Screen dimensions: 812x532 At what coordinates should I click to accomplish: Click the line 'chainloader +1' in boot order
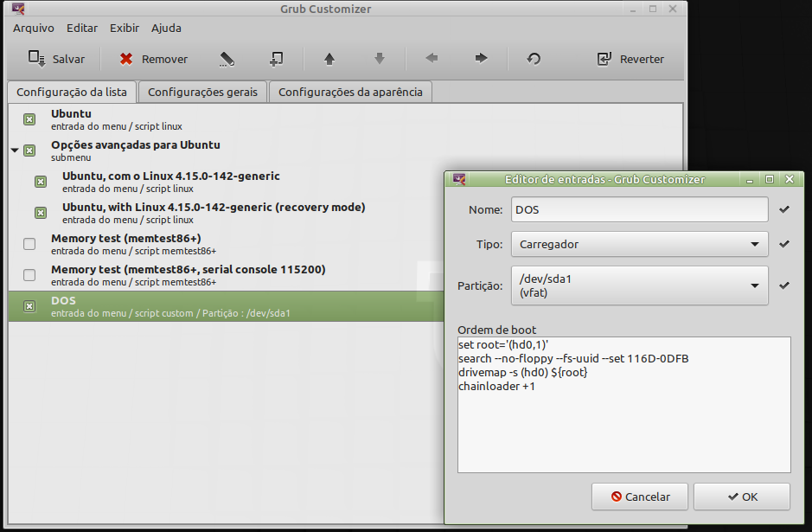(x=496, y=387)
